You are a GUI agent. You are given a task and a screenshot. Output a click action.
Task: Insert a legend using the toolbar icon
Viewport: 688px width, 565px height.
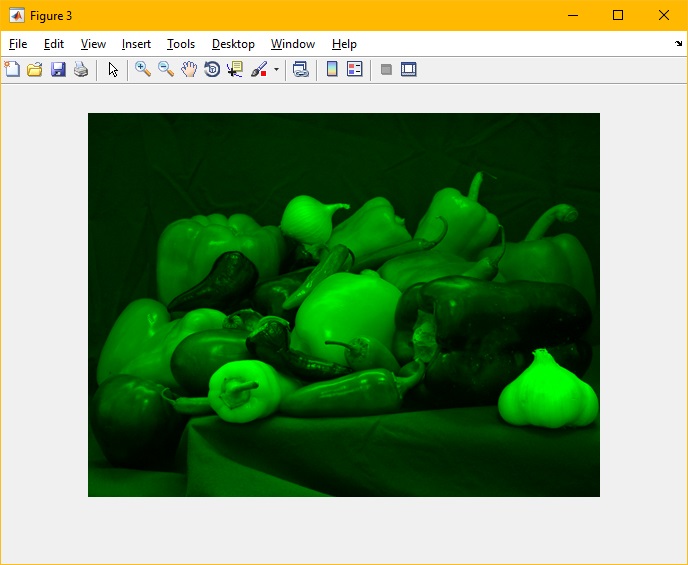(354, 69)
